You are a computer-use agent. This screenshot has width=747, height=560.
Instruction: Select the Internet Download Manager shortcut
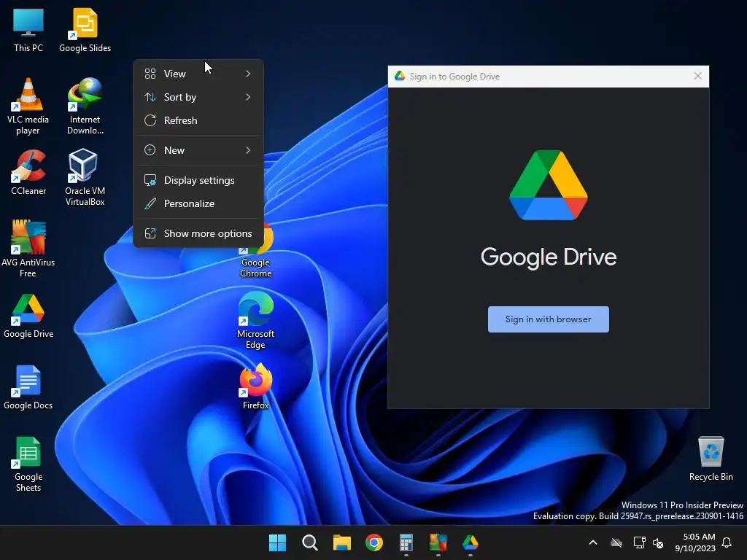click(x=85, y=106)
